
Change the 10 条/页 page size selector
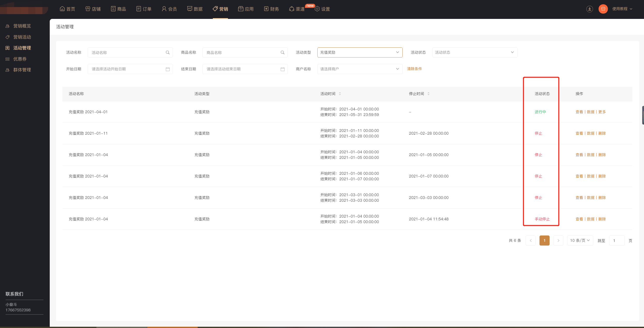[x=580, y=241]
